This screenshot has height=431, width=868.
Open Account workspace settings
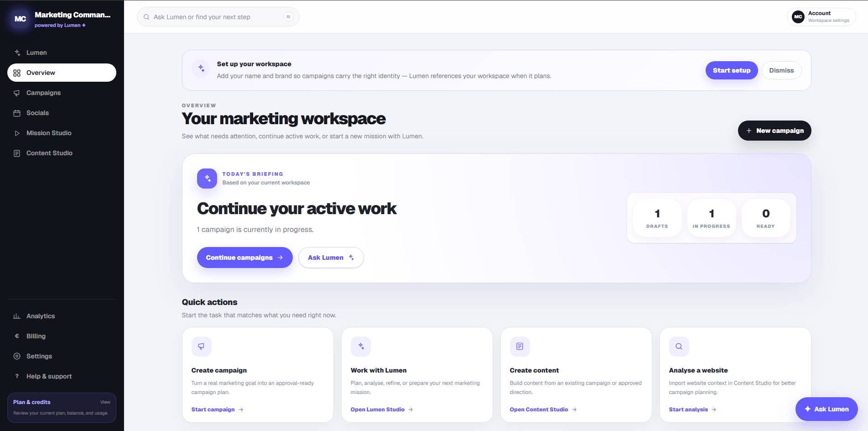click(x=821, y=17)
